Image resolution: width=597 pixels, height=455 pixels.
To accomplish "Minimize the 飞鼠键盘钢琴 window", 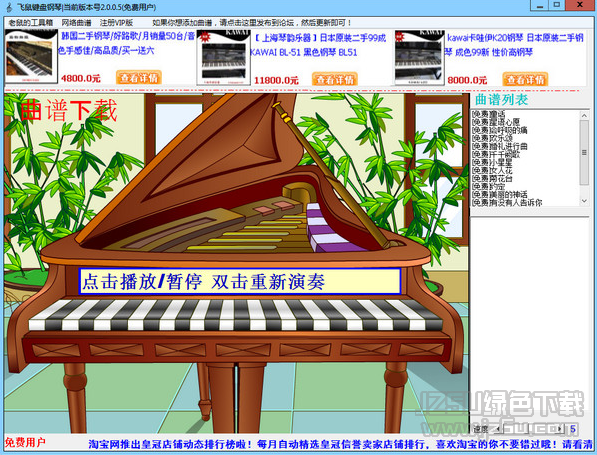I will pyautogui.click(x=540, y=5).
